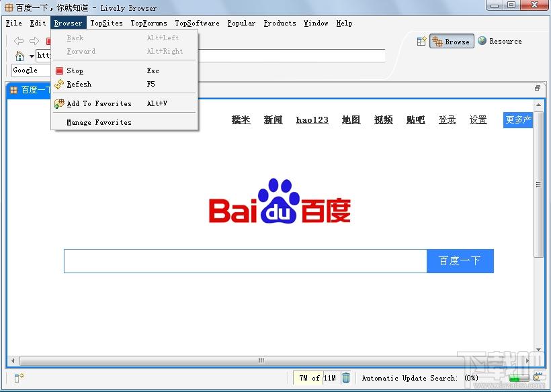Click the Automatic Update Search status text
551x392 pixels.
coord(420,378)
